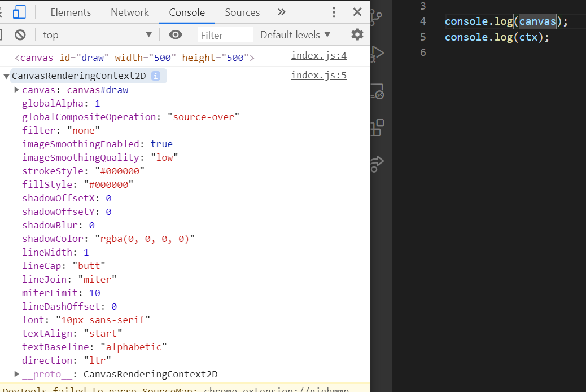Viewport: 586px width, 392px height.
Task: Open DevTools settings via gear icon
Action: pos(357,34)
